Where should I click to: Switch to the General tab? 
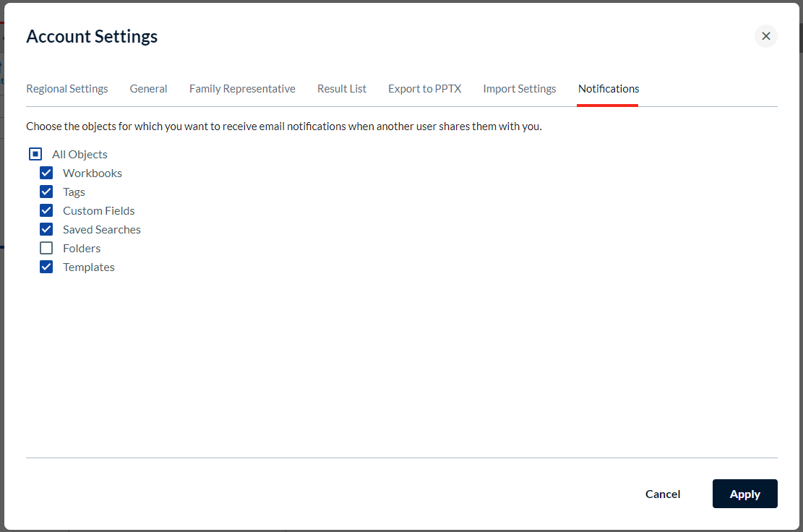[x=148, y=89]
